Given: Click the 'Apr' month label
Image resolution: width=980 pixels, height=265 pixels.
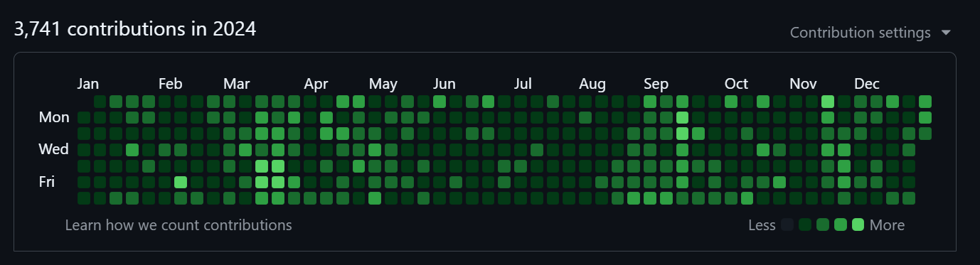Looking at the screenshot, I should [316, 84].
